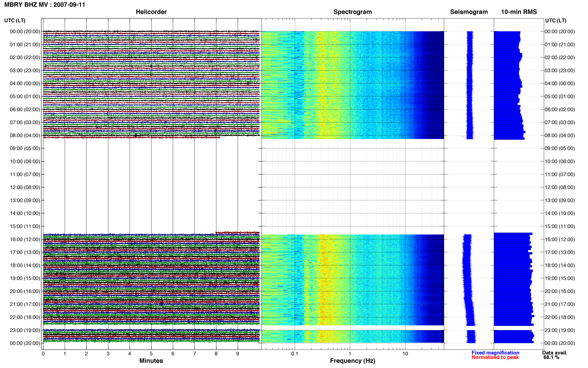
Task: Click RMS-side time label 23:00 (19:00)
Action: click(x=560, y=330)
